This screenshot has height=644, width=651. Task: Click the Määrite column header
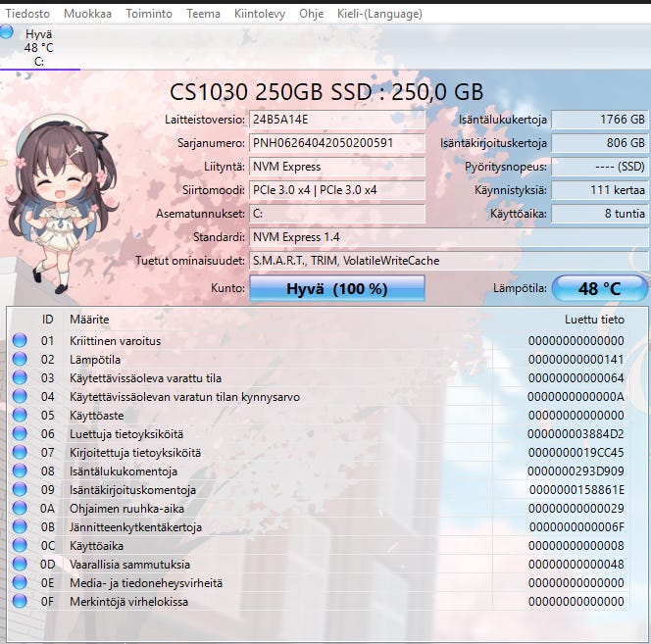pos(89,320)
